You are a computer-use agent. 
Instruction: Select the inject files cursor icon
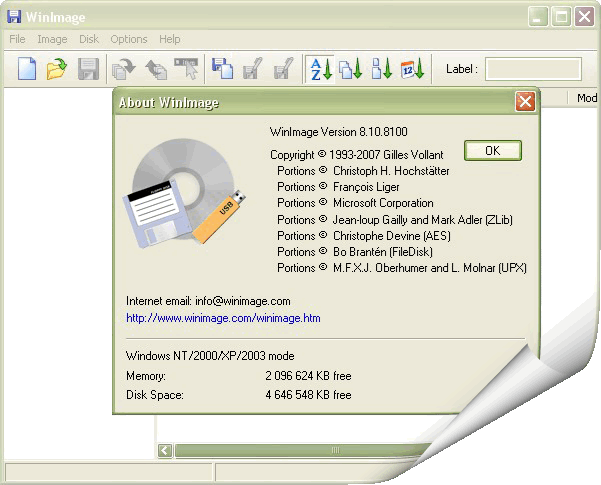(x=186, y=69)
